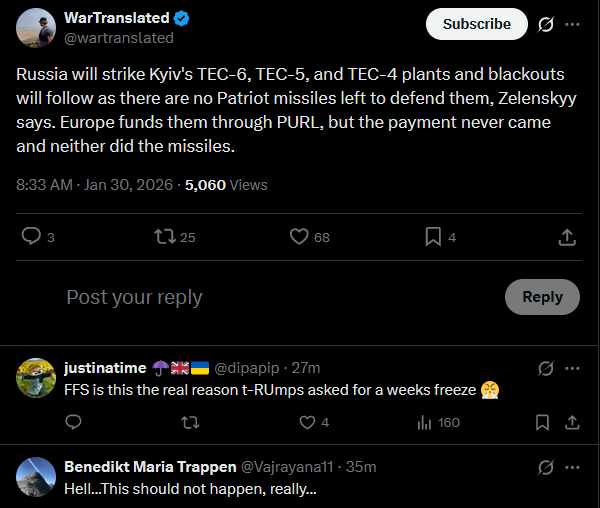Bookmark the WarTranslated post

(x=433, y=237)
